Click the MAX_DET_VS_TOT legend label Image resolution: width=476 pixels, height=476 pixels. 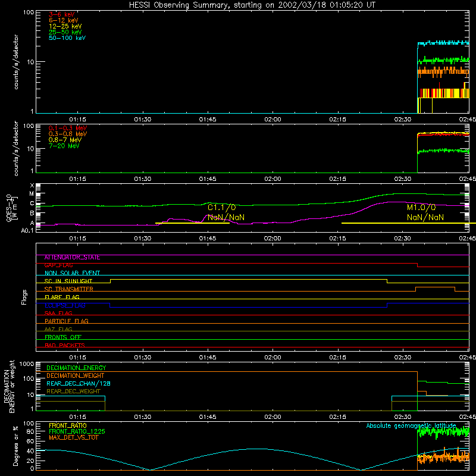click(73, 437)
